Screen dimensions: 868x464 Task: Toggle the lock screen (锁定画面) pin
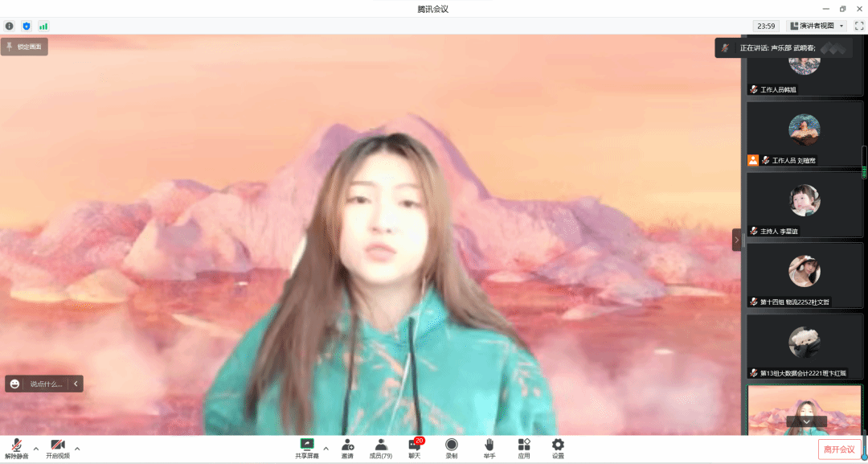(24, 47)
